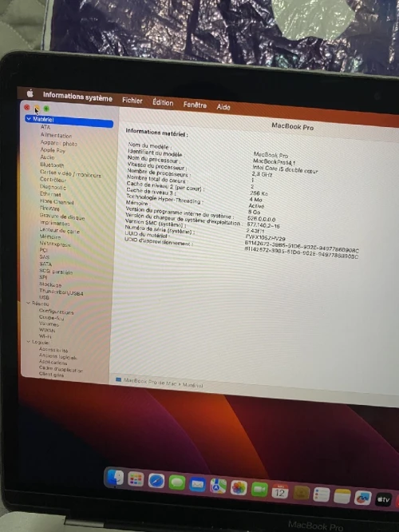Select FireWire in the sidebar
Image resolution: width=399 pixels, height=532 pixels.
(49, 208)
